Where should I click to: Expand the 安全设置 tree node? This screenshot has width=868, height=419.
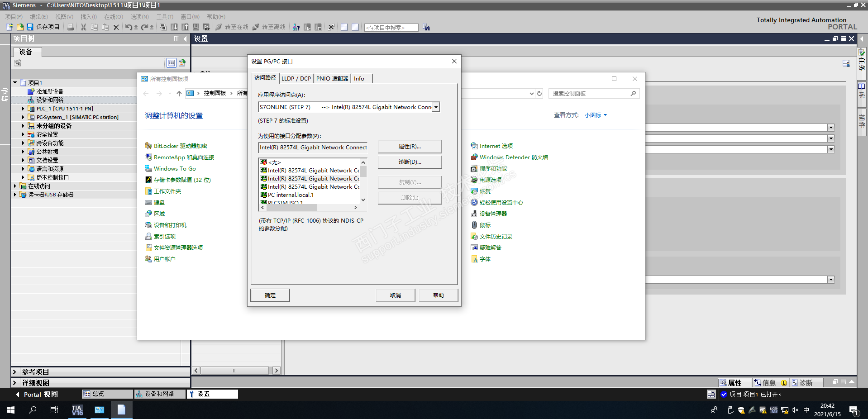[23, 134]
